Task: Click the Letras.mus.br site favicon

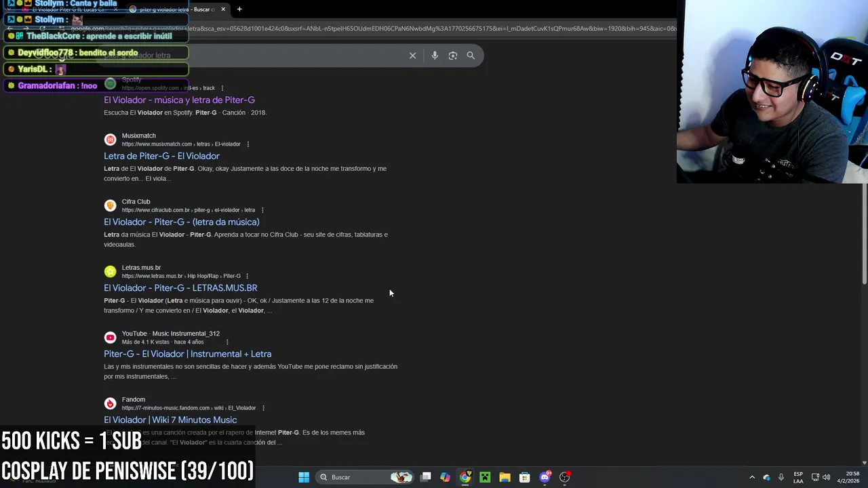Action: pyautogui.click(x=110, y=272)
